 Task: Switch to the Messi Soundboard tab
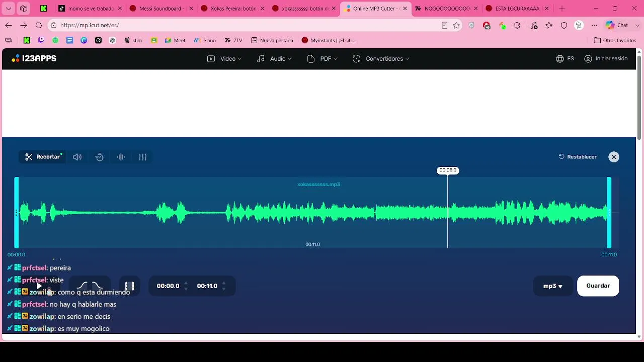point(160,9)
